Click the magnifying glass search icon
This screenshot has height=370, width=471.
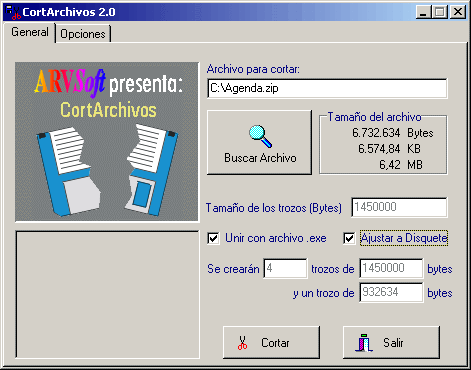click(260, 136)
